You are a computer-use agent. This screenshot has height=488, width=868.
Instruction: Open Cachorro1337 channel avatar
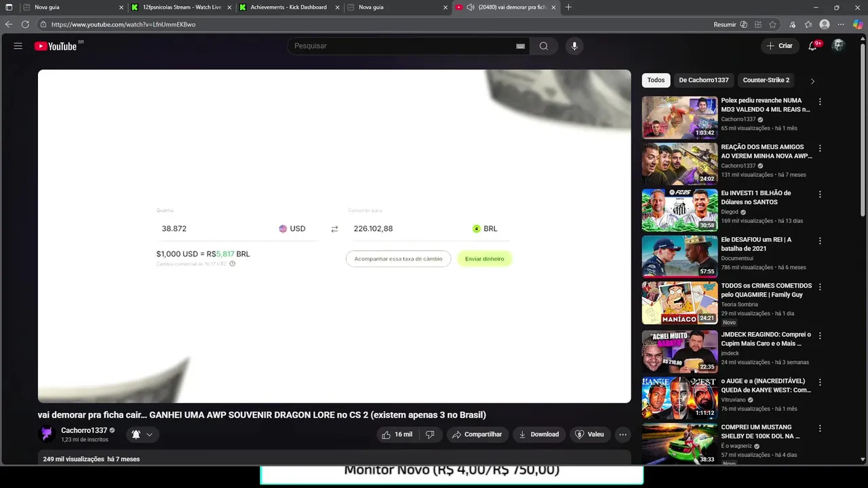(47, 434)
